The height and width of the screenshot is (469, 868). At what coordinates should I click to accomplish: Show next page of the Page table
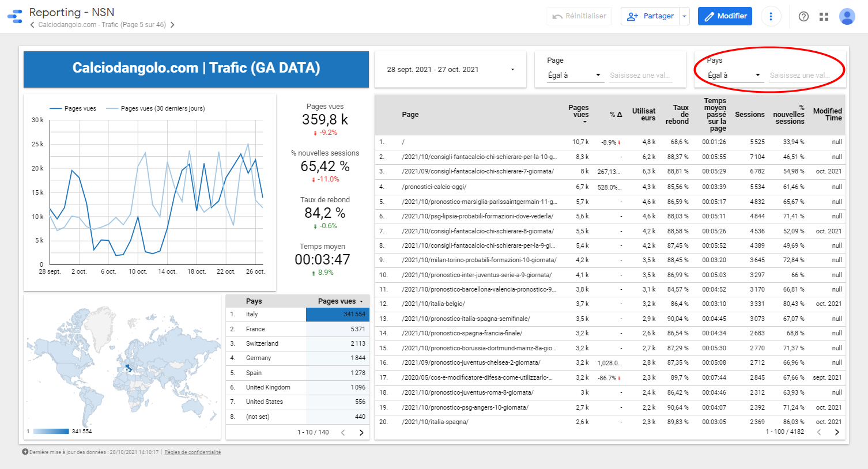pos(837,432)
